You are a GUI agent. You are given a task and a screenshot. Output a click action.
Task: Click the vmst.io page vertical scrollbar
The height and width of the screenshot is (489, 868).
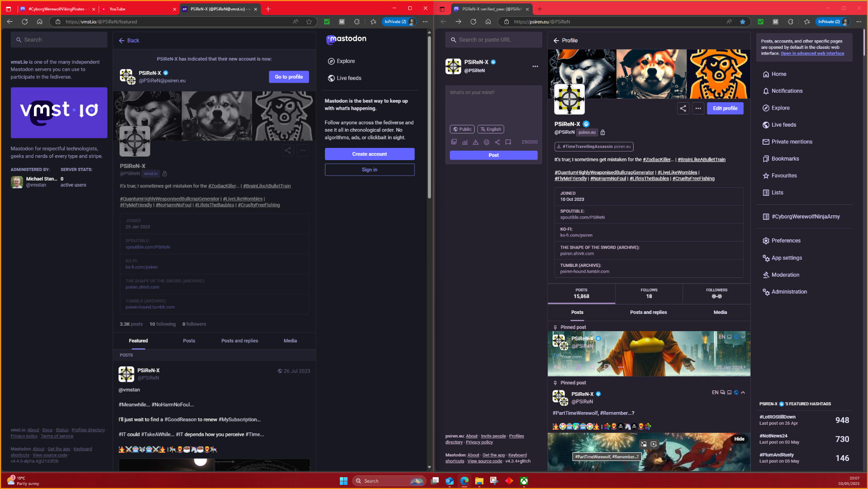(x=429, y=118)
